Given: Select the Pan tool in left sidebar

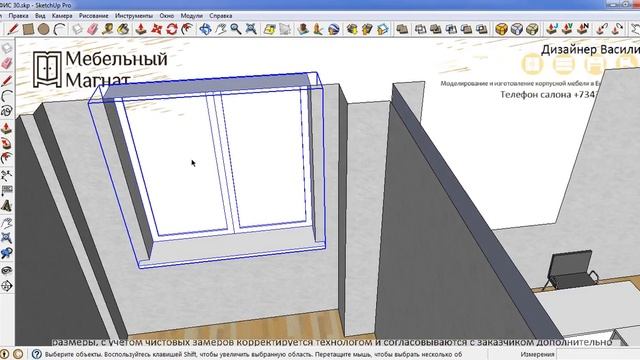Looking at the screenshot, I should (7, 223).
